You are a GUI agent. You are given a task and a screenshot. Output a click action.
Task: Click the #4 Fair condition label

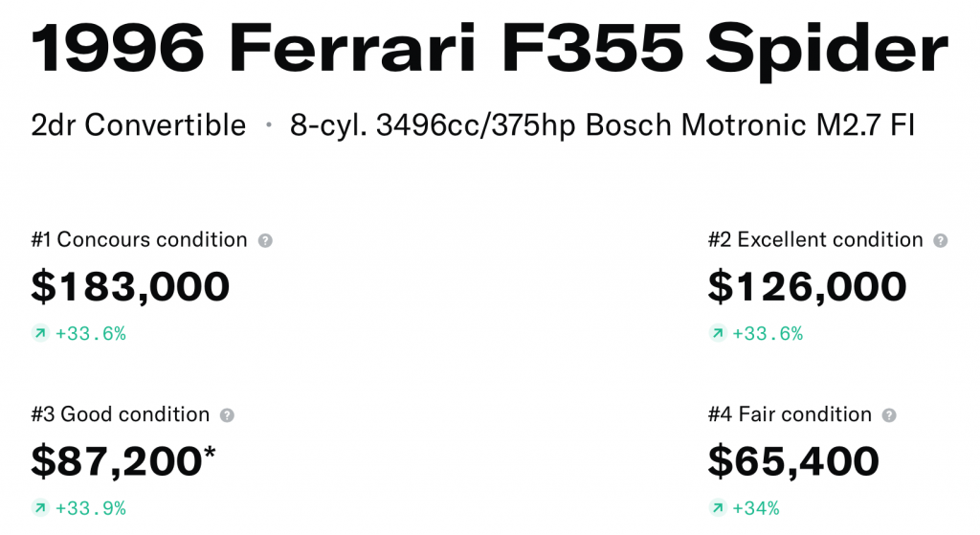tap(790, 415)
